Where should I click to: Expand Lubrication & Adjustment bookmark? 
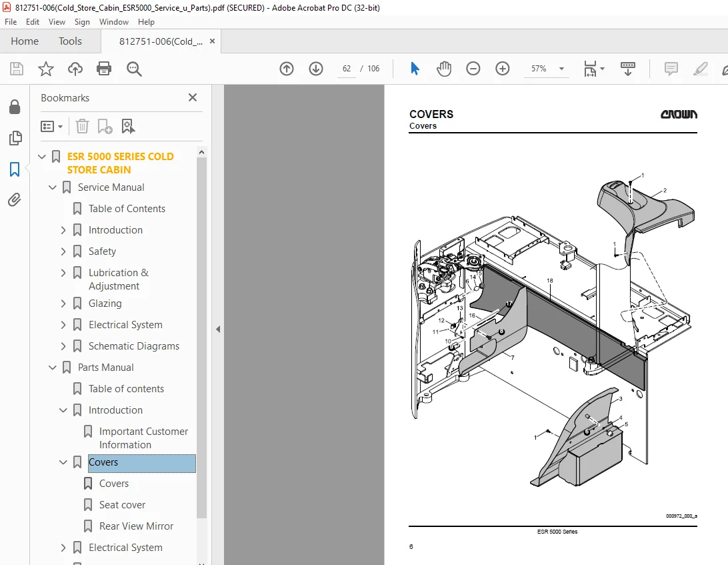tap(63, 273)
